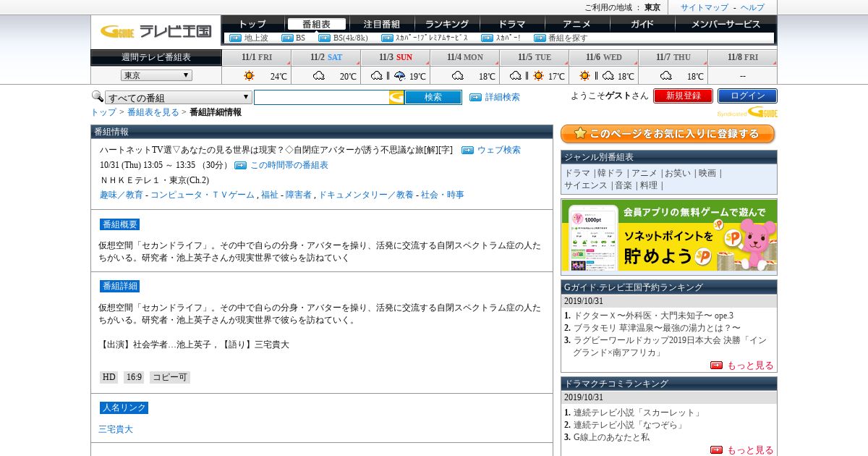
Task: Click Syndicated G-GUIDE small logo
Action: coord(747,112)
